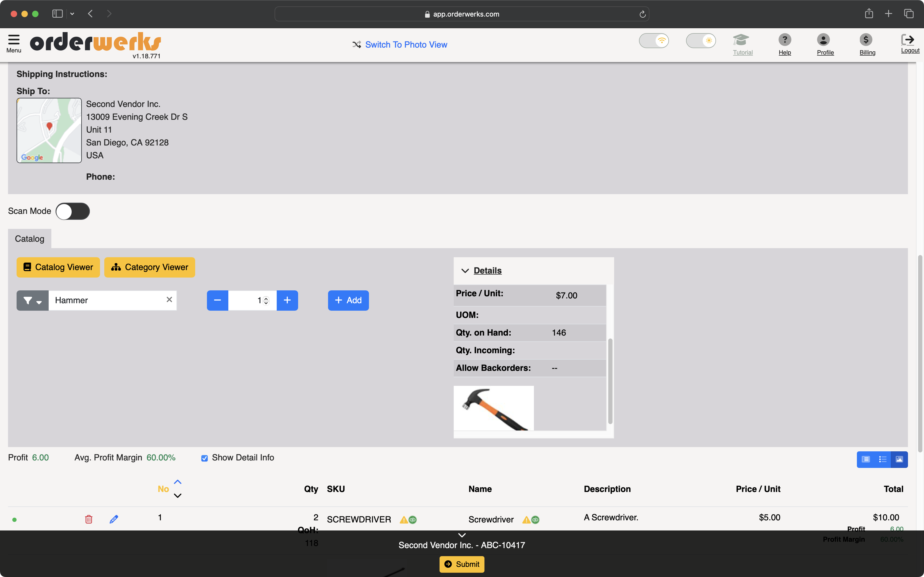The image size is (924, 577).
Task: Click quantity spinner arrows
Action: pyautogui.click(x=266, y=301)
